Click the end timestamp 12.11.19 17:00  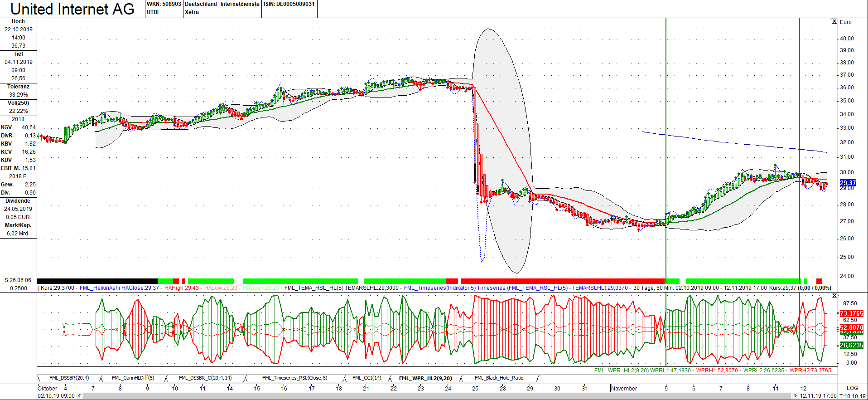818,396
